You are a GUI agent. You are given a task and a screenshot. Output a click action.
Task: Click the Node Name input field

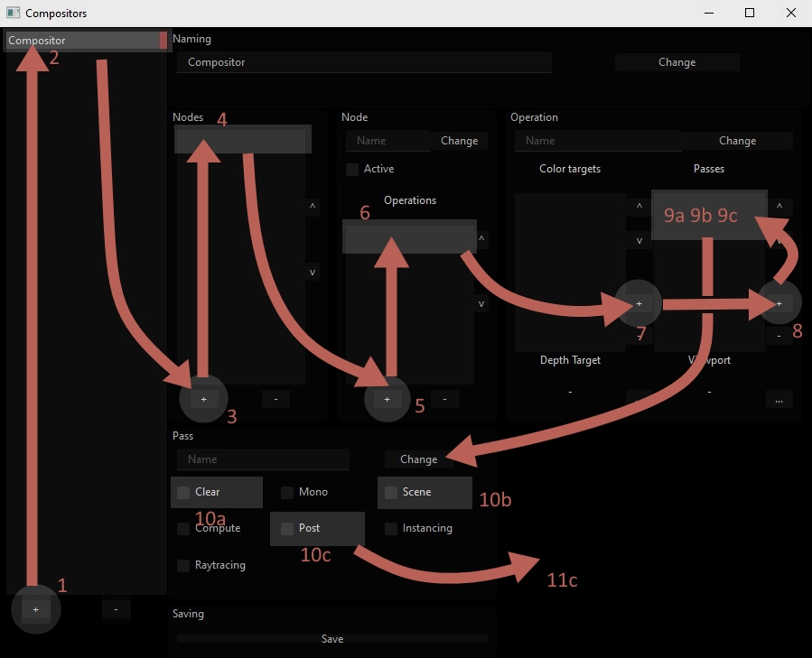(387, 141)
